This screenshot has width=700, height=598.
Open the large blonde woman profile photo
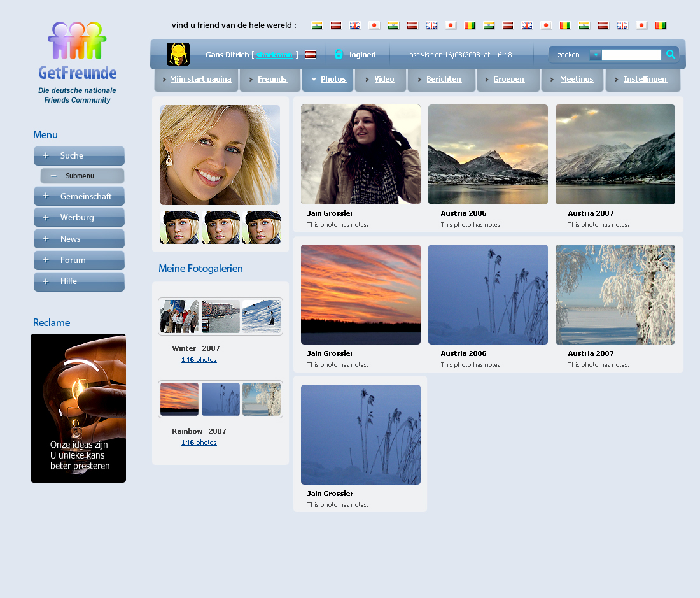coord(220,155)
